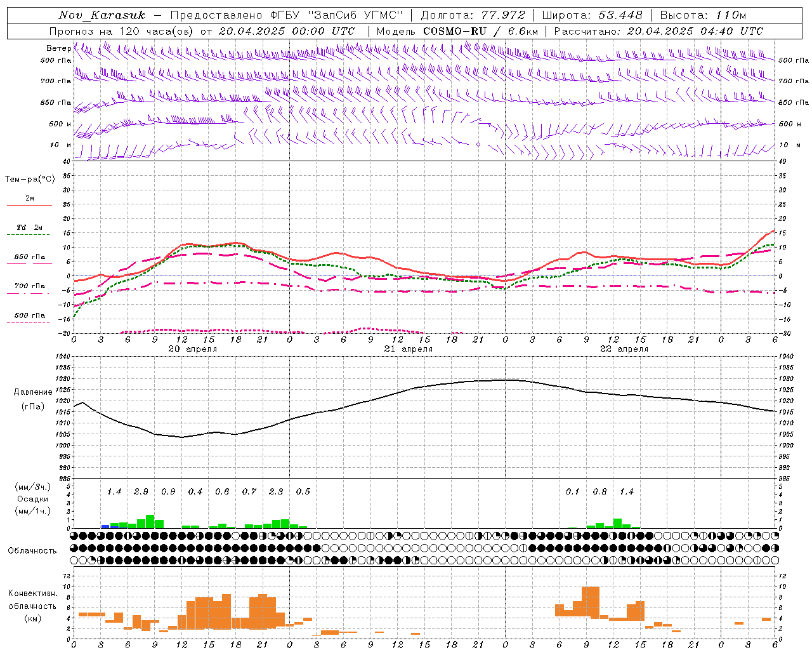Click the 0.5 precipitation value
The width and height of the screenshot is (812, 650).
(303, 492)
